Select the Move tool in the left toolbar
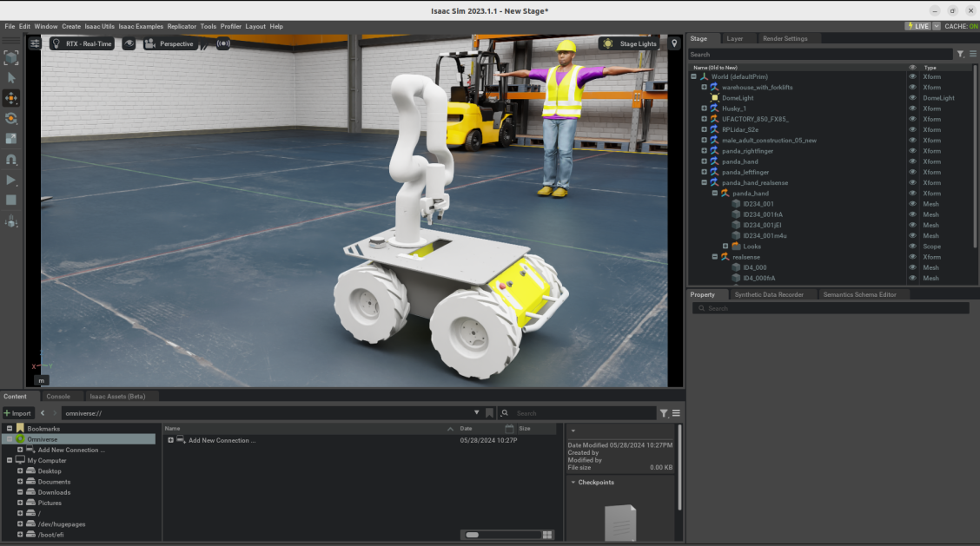The height and width of the screenshot is (546, 980). pyautogui.click(x=11, y=98)
